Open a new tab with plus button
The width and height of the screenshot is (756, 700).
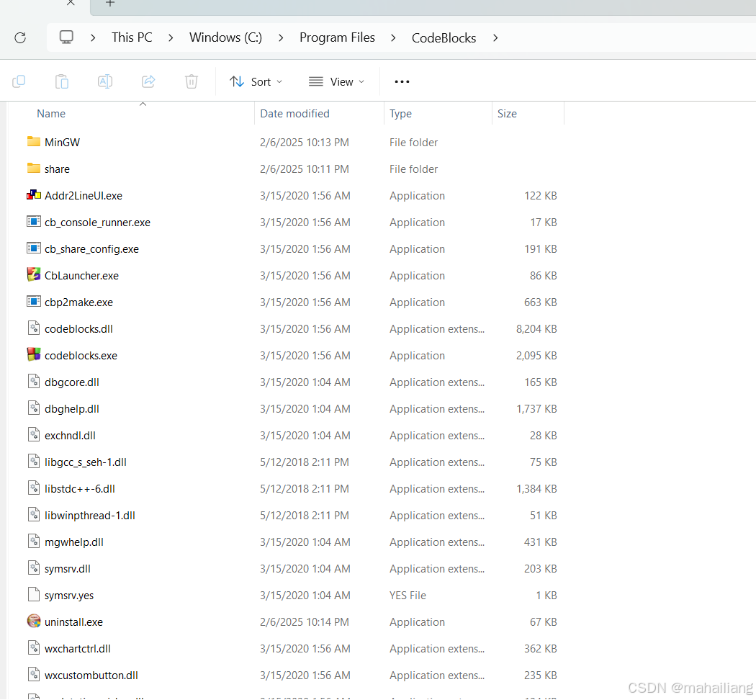pyautogui.click(x=110, y=3)
